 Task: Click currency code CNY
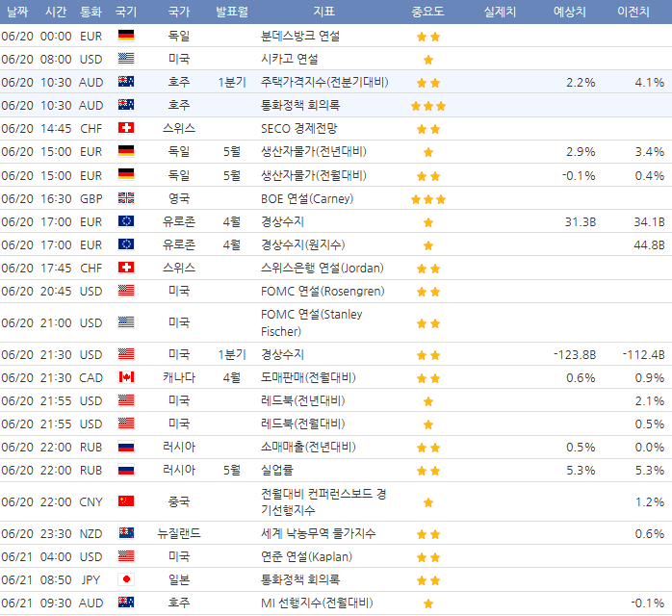pos(90,501)
